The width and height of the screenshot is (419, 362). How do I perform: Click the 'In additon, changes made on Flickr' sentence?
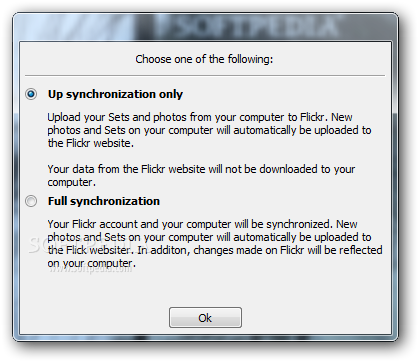tap(260, 250)
